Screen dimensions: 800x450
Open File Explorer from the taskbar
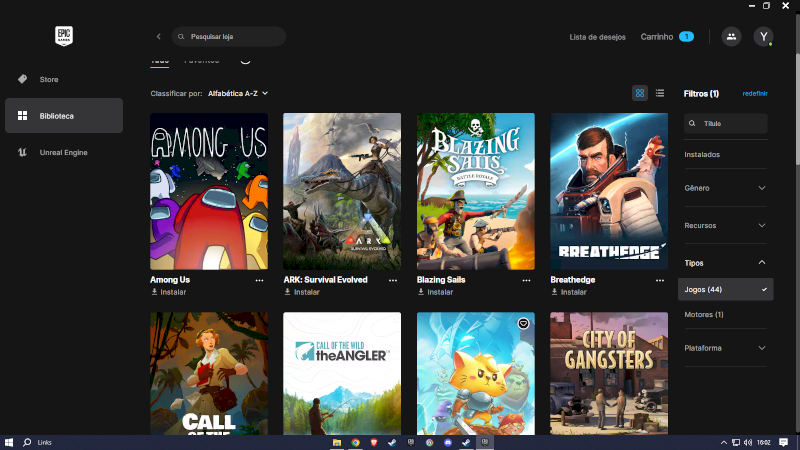pyautogui.click(x=337, y=442)
